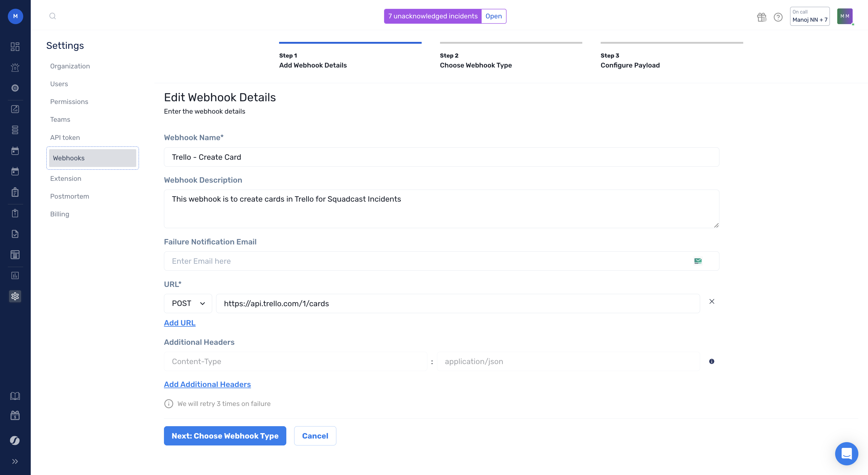The height and width of the screenshot is (475, 868).
Task: Open the On call Manoj NN dropdown
Action: tap(809, 16)
